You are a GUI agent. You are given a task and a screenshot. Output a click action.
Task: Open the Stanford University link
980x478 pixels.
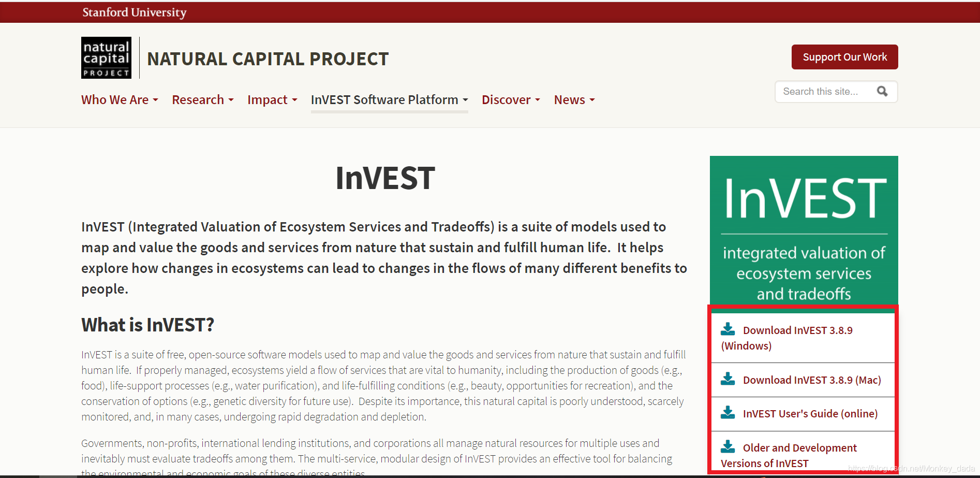pos(135,12)
